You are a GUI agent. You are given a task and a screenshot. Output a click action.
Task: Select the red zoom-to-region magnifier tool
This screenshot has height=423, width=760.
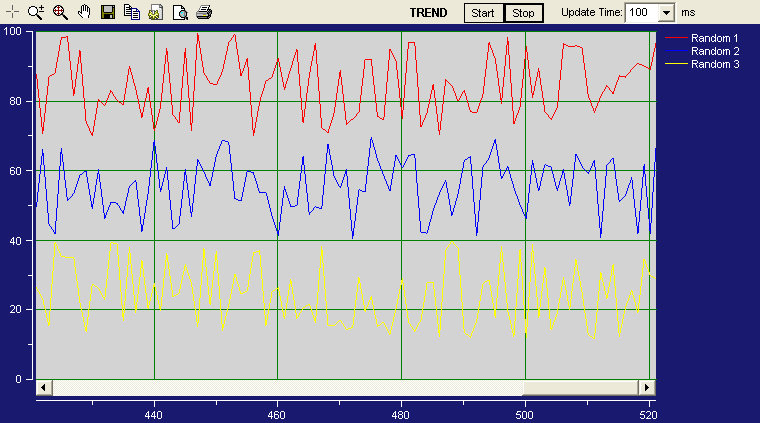[60, 13]
